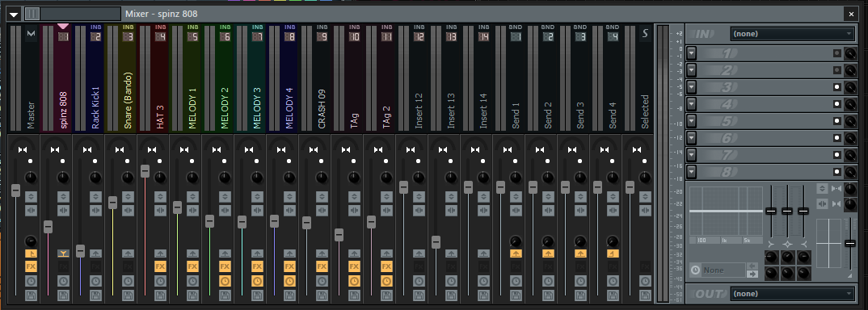This screenshot has height=310, width=868.
Task: Open the IN input source dropdown
Action: [x=793, y=34]
